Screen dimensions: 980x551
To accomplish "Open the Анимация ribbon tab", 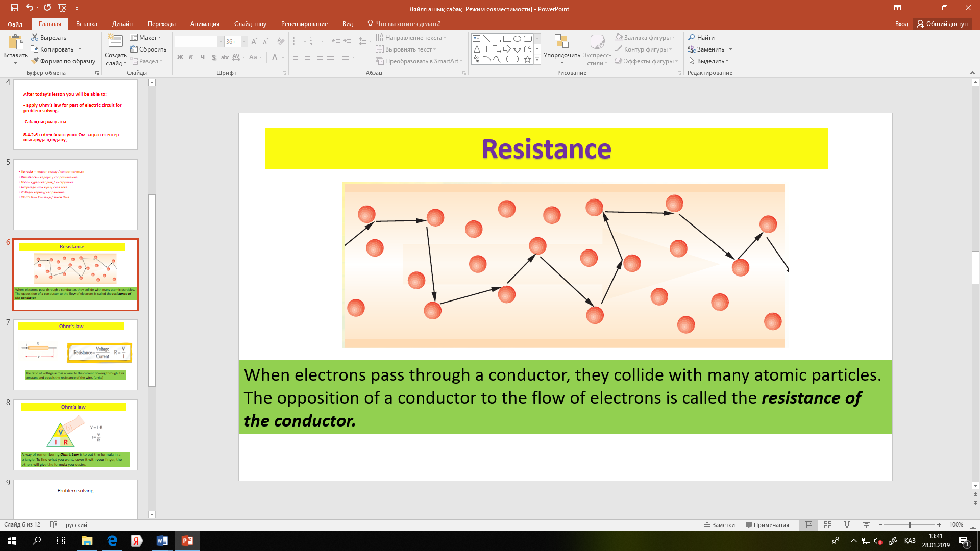I will pos(204,24).
